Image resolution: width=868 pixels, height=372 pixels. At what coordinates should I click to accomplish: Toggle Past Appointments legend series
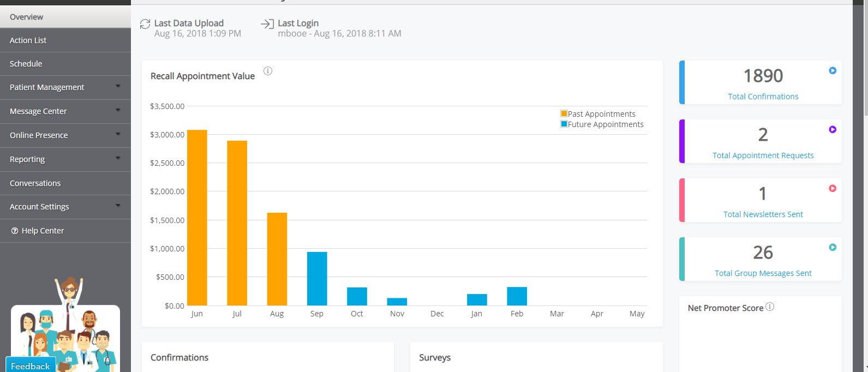click(598, 114)
